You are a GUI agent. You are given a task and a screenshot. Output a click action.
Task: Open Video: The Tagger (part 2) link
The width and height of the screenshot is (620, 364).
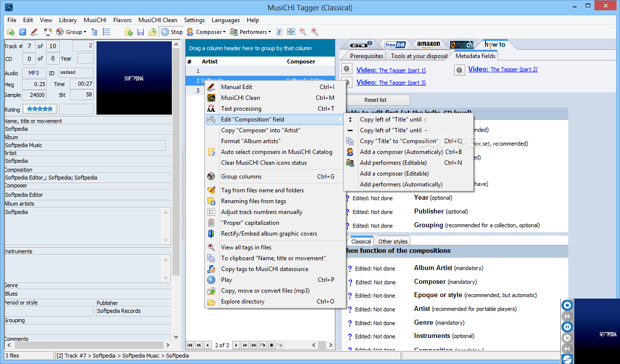tap(503, 69)
